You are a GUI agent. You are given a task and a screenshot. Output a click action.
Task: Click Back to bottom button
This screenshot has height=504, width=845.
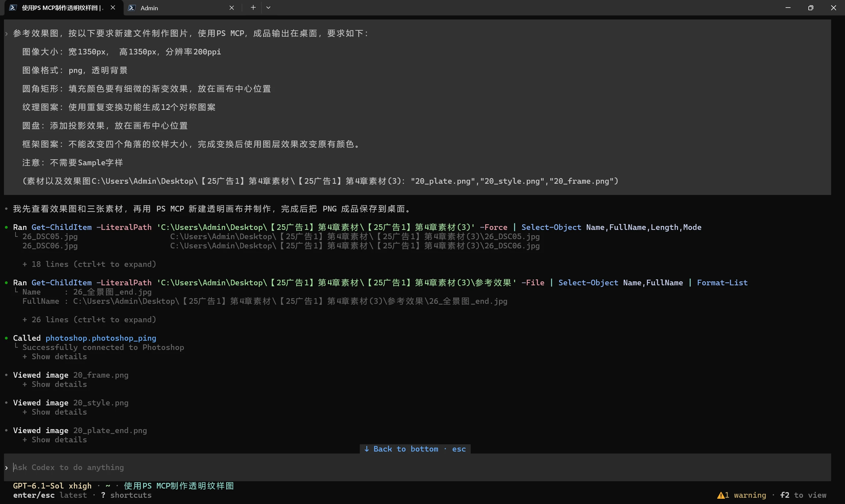coord(415,449)
